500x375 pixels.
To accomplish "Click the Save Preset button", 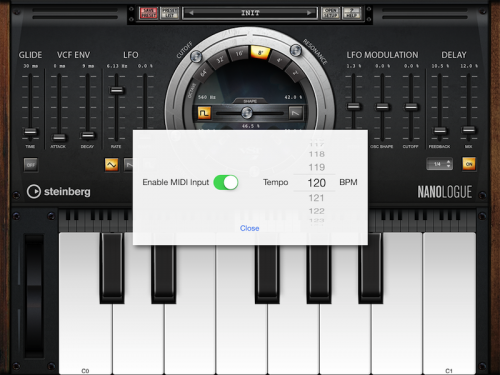I will 149,13.
